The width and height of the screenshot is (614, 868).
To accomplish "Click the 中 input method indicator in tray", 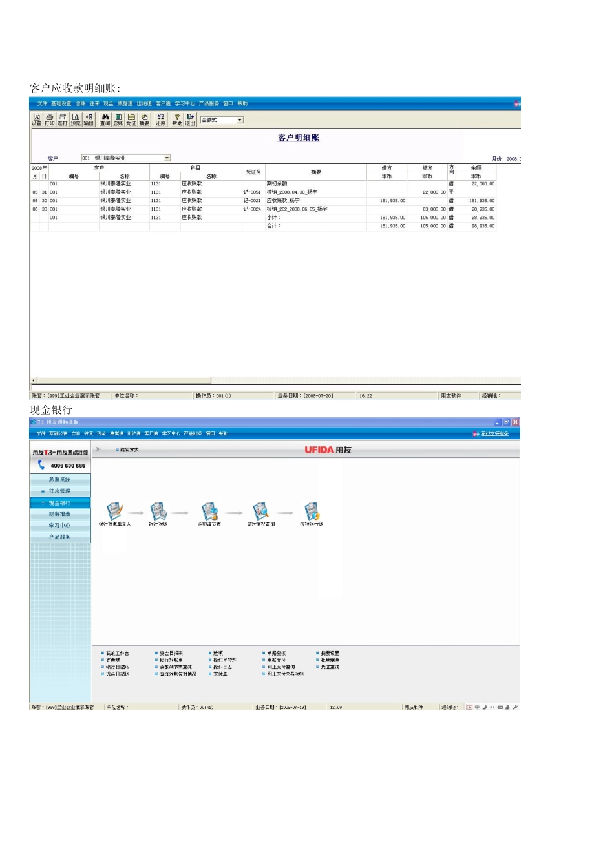I will 477,707.
